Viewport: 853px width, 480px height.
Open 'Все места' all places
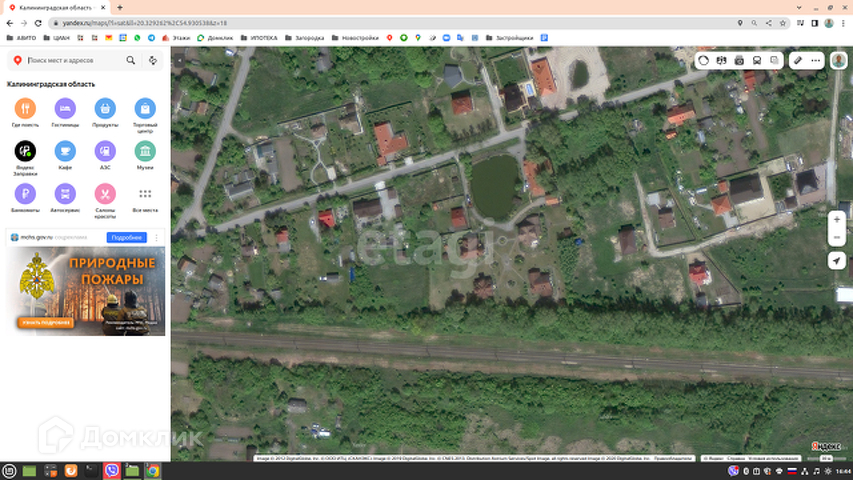(145, 199)
